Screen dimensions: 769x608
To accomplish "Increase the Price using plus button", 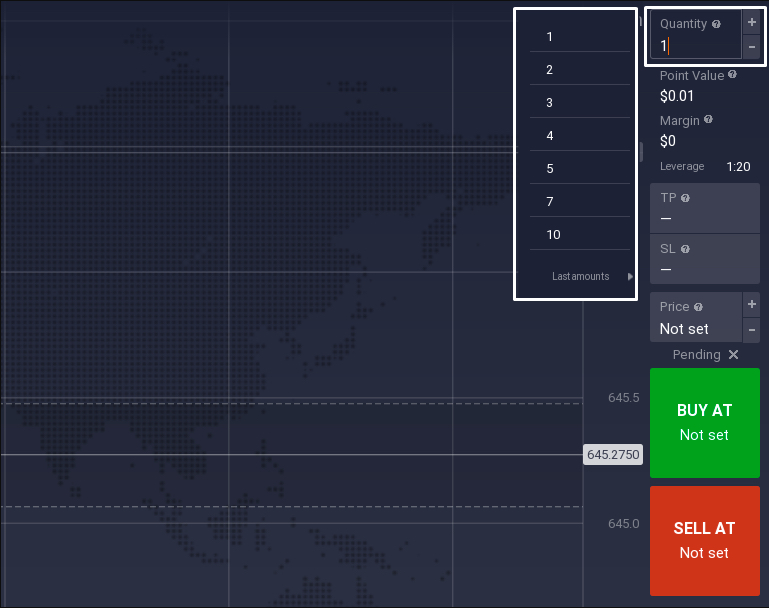I will coord(752,304).
